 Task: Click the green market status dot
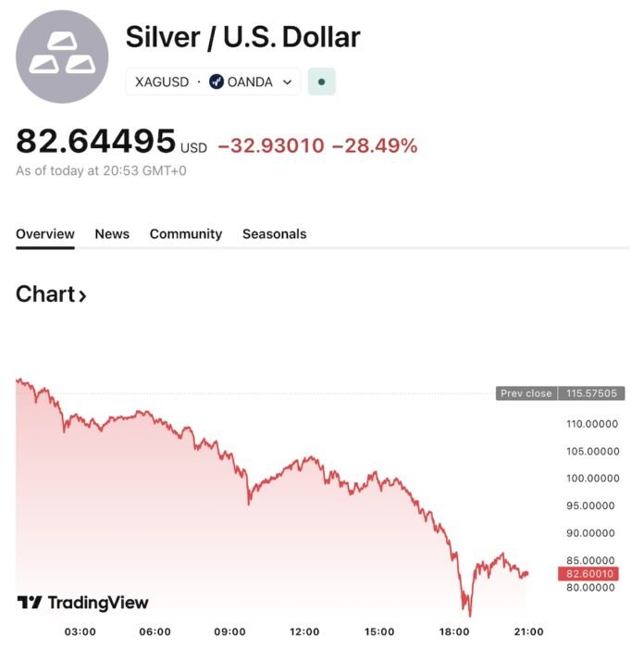pyautogui.click(x=321, y=81)
